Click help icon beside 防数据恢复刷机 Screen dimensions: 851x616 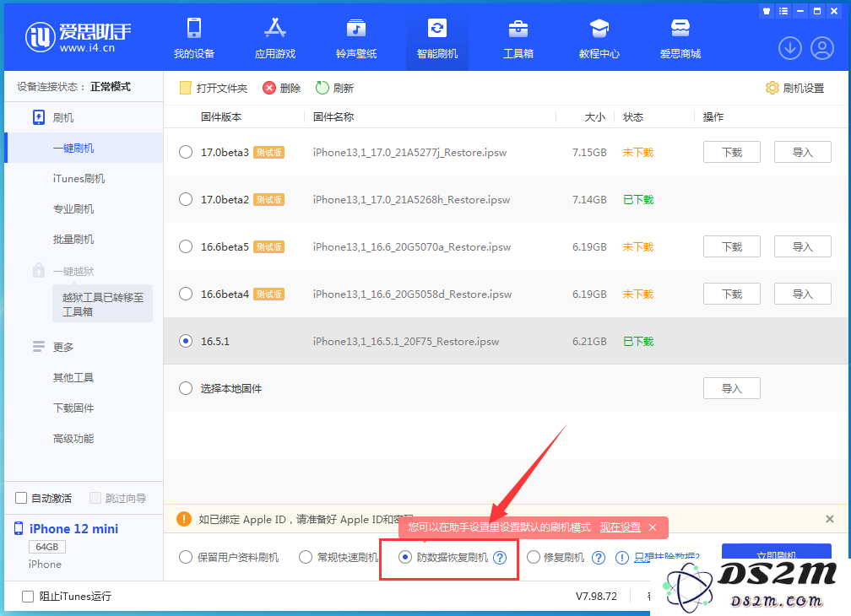(x=500, y=558)
